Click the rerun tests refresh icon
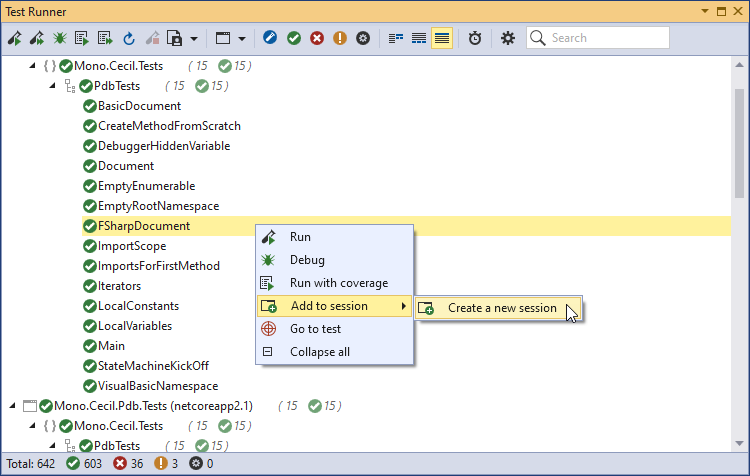The width and height of the screenshot is (750, 476). [x=129, y=38]
